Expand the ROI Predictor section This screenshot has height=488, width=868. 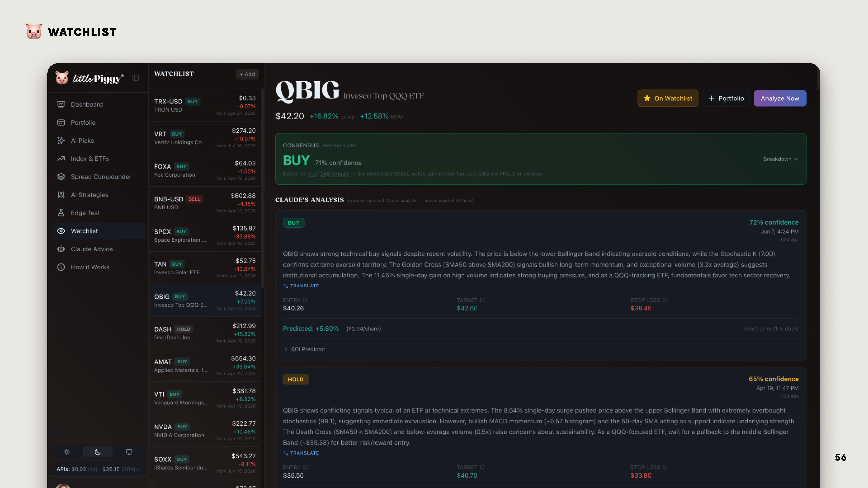tap(305, 349)
